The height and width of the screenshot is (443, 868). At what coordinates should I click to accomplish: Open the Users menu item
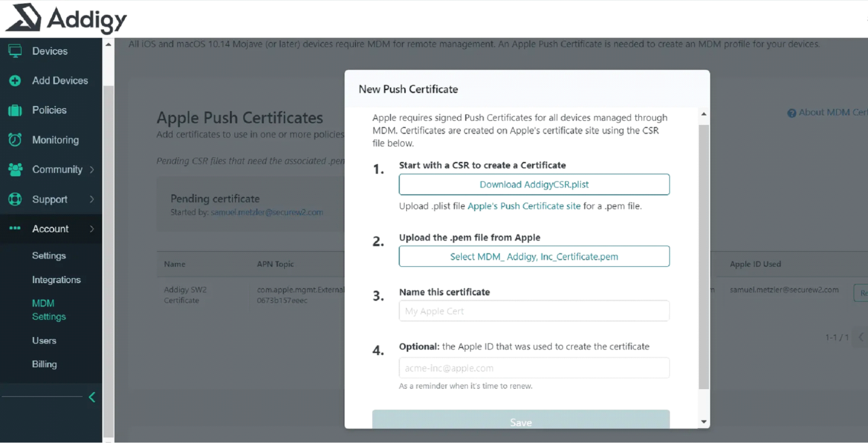tap(44, 341)
